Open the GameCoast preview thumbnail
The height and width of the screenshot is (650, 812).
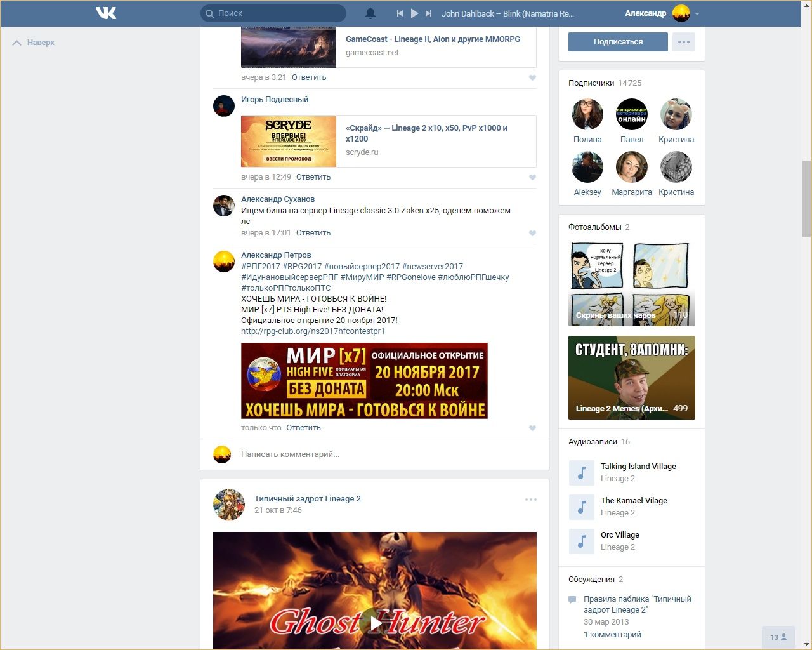[x=289, y=47]
